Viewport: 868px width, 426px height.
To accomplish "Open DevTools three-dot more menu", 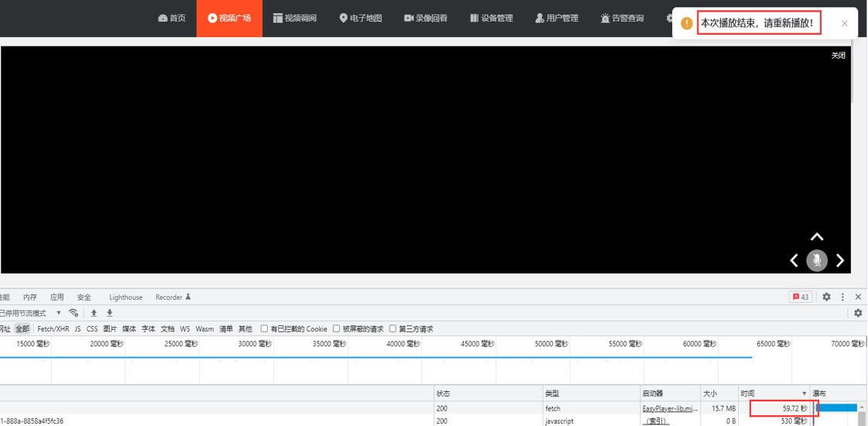I will 842,297.
